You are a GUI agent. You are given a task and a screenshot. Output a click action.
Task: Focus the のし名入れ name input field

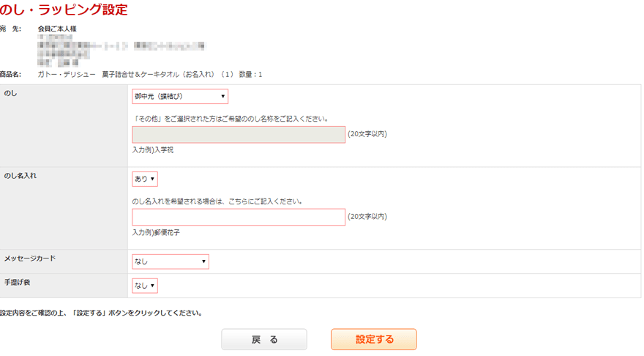[x=238, y=217]
